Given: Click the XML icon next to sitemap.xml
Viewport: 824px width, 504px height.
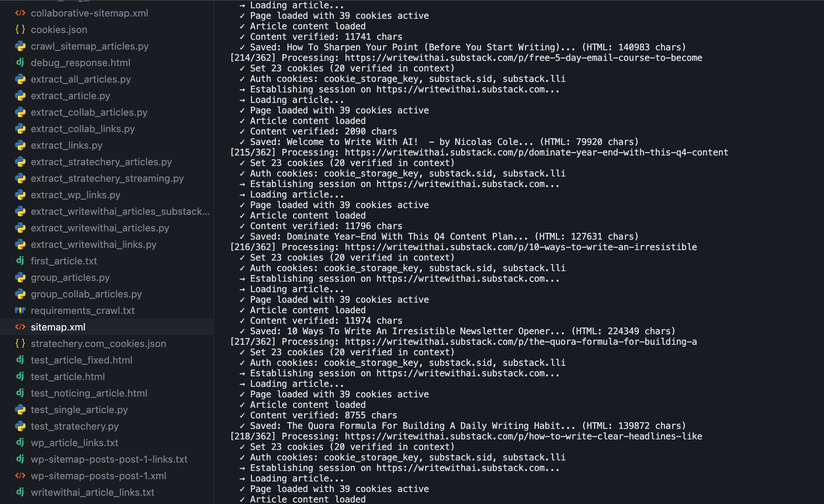Looking at the screenshot, I should (20, 327).
